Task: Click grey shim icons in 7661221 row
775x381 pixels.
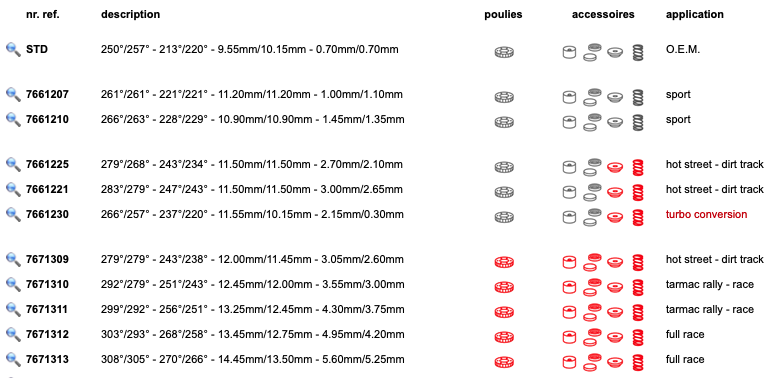Action: point(591,192)
